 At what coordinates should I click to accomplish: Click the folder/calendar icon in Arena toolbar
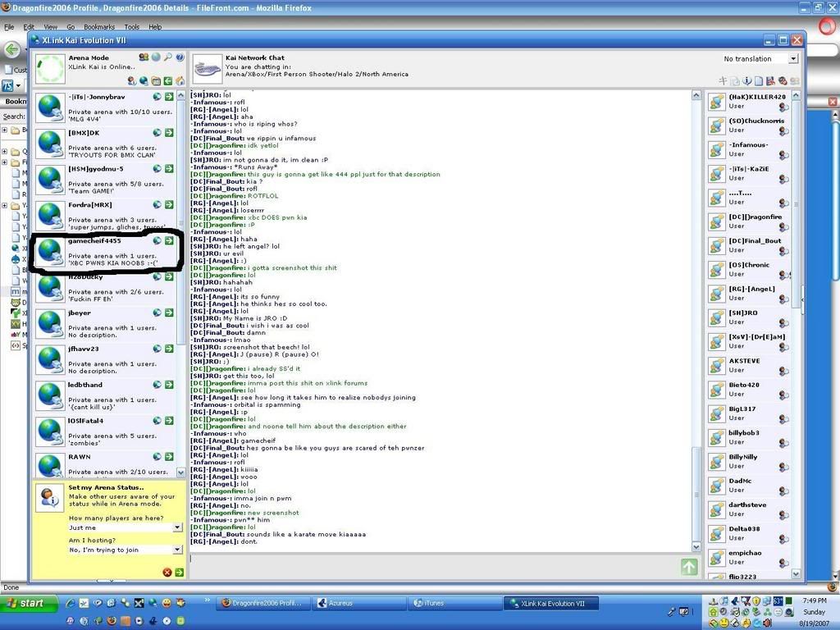pyautogui.click(x=156, y=81)
